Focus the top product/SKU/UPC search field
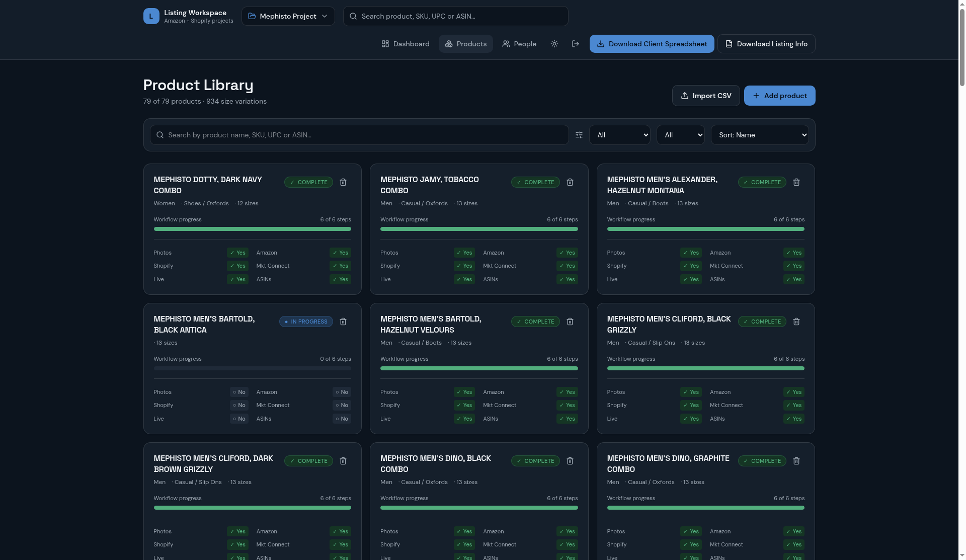 [x=456, y=16]
